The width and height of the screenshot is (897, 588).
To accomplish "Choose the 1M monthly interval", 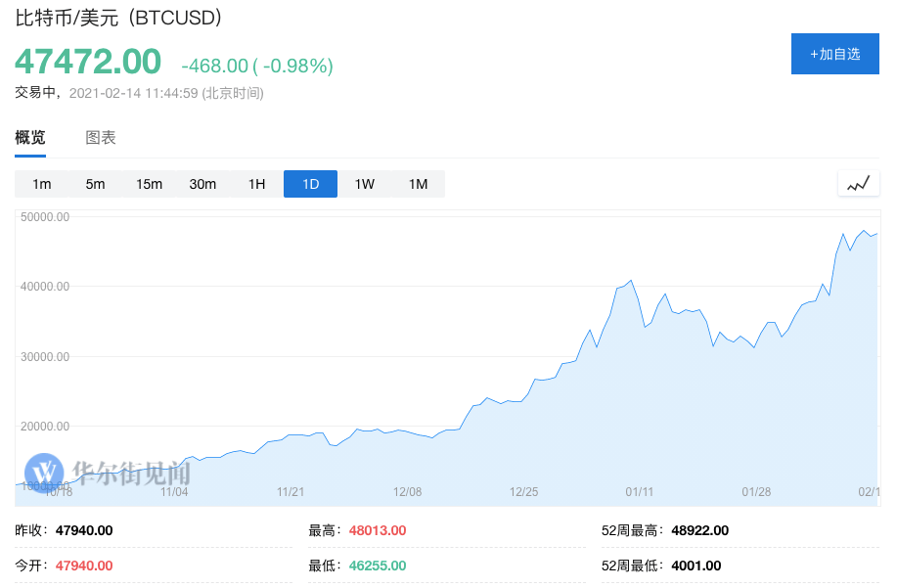I will [418, 184].
